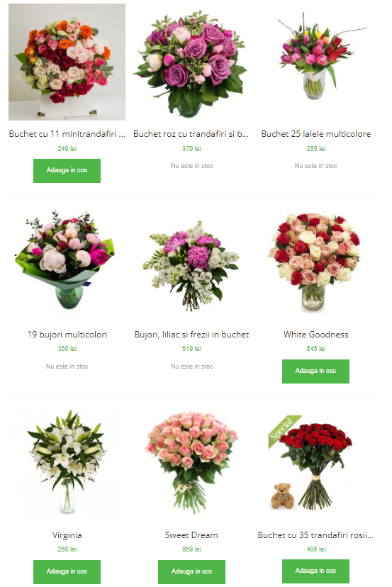392x587 pixels.
Task: Open the 19 bujori multicolori product title
Action: (67, 335)
